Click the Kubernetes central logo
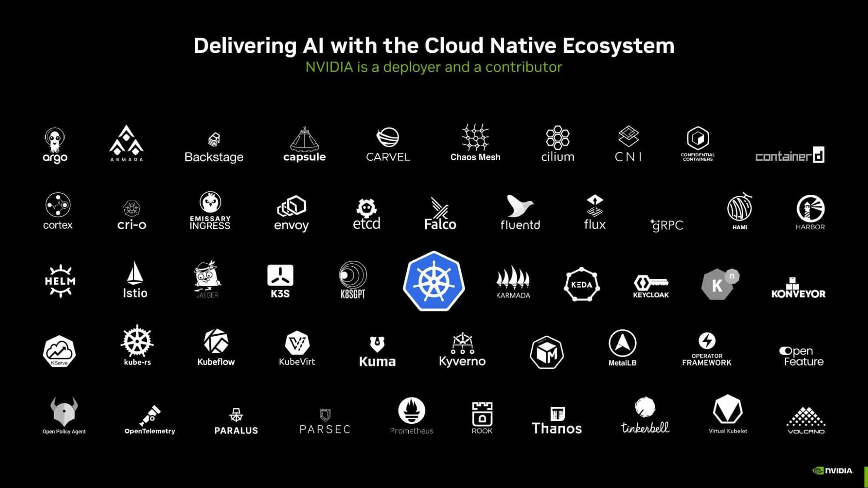Image resolution: width=868 pixels, height=488 pixels. (433, 284)
